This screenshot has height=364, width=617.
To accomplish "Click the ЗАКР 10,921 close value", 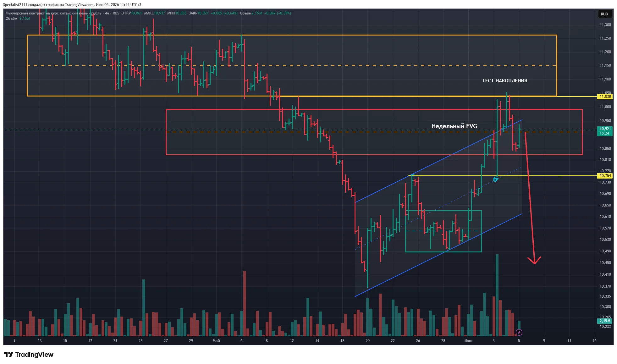I will click(x=199, y=13).
